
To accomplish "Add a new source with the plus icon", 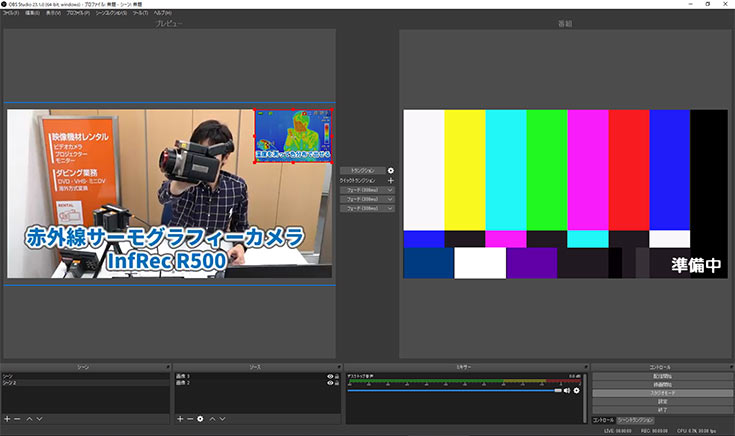I will [180, 419].
